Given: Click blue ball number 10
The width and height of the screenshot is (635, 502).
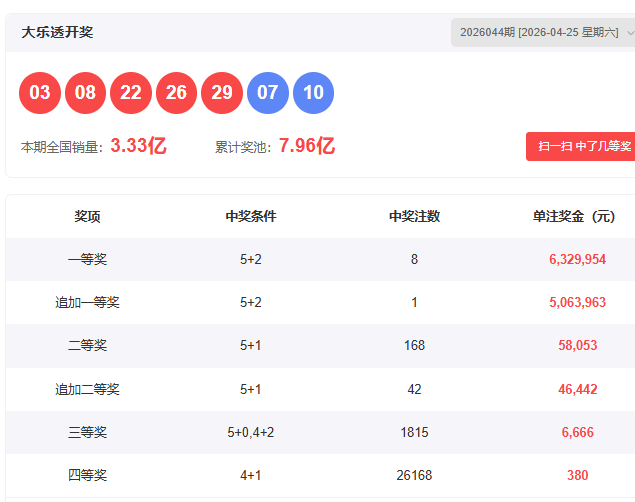Looking at the screenshot, I should click(313, 93).
